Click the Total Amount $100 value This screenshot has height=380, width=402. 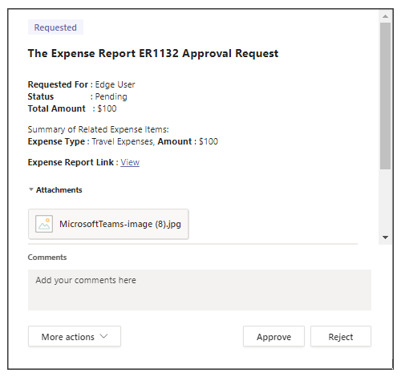click(x=107, y=109)
